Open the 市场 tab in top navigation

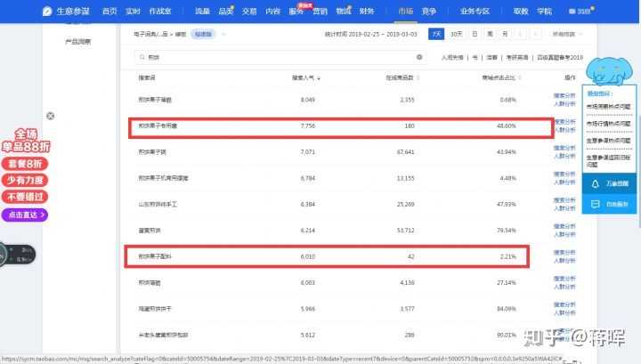point(405,12)
